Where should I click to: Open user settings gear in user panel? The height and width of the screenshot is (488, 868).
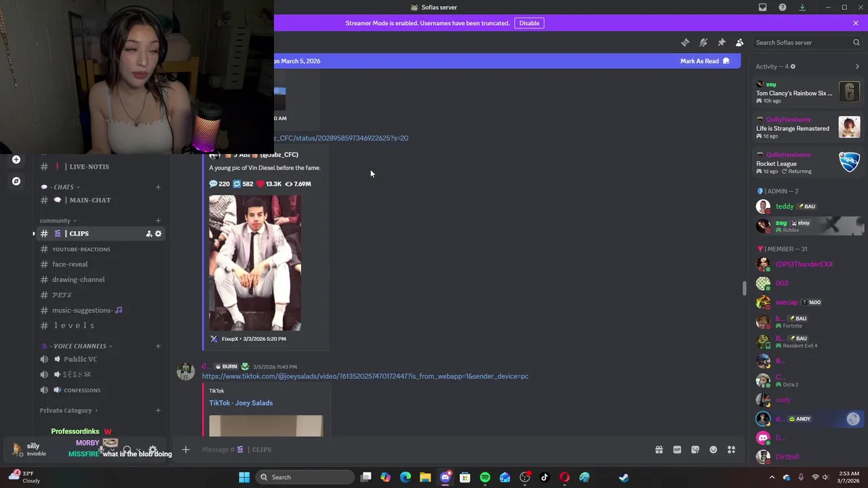coord(153,450)
